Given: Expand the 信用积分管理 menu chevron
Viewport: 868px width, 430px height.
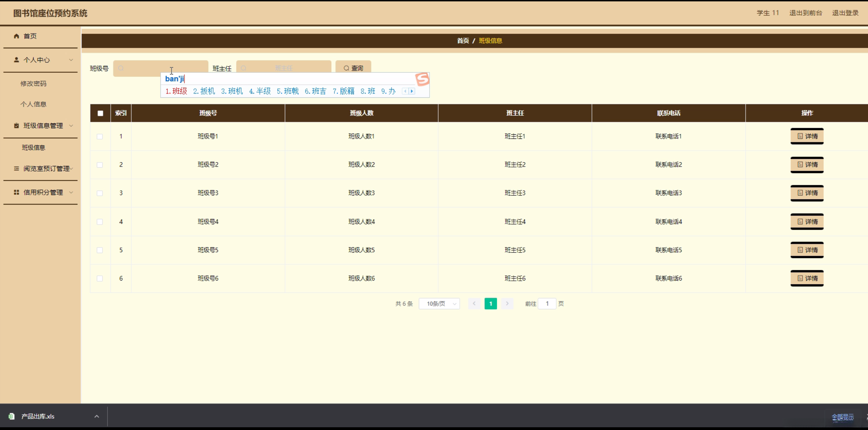Looking at the screenshot, I should 71,192.
